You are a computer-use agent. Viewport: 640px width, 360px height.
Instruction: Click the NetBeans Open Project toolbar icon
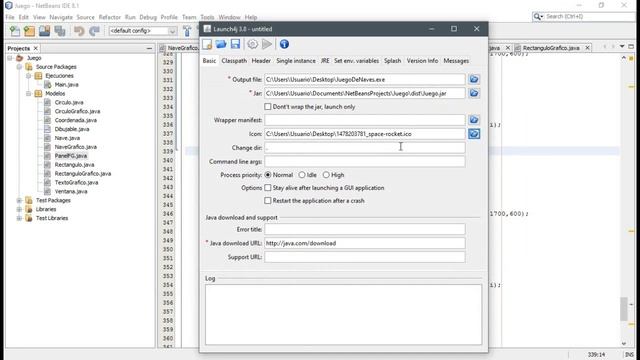tap(44, 31)
